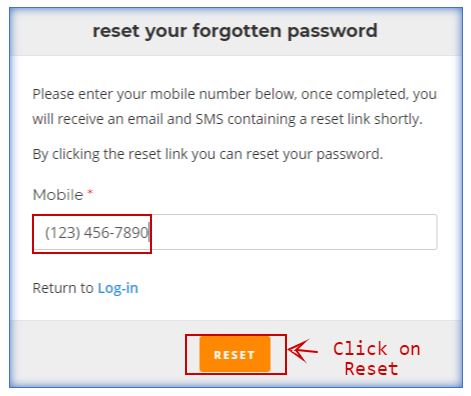Click the empty right side of Mobile field
Screen dimensions: 471x396
pos(293,232)
